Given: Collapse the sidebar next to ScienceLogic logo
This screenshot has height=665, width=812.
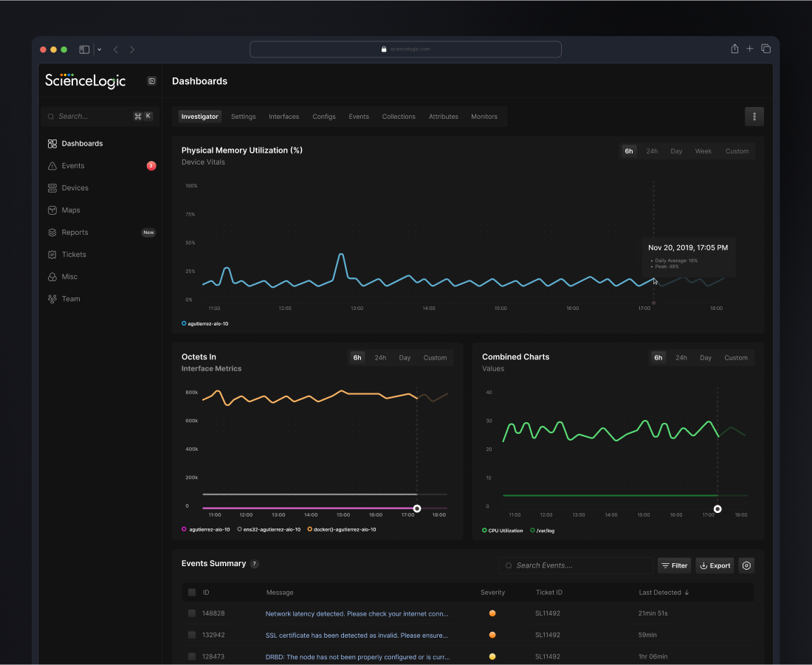Looking at the screenshot, I should 151,81.
